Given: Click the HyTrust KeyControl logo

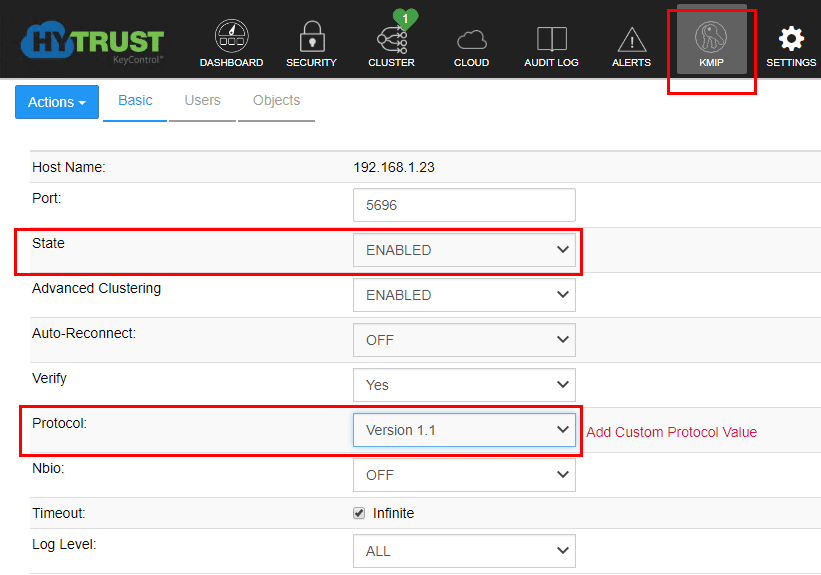Looking at the screenshot, I should [93, 43].
